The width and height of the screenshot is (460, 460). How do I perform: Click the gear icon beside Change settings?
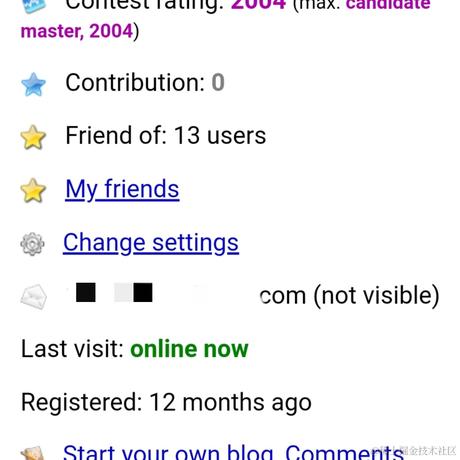coord(32,244)
